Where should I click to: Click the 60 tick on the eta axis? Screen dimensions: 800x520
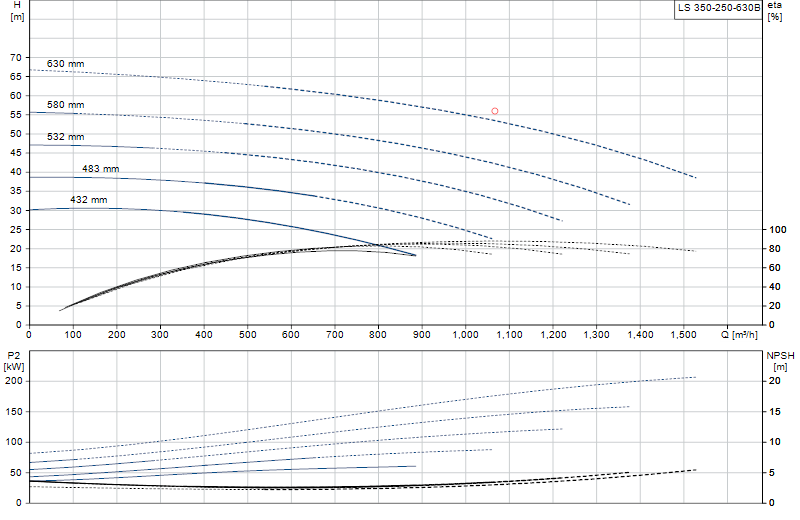tap(774, 267)
